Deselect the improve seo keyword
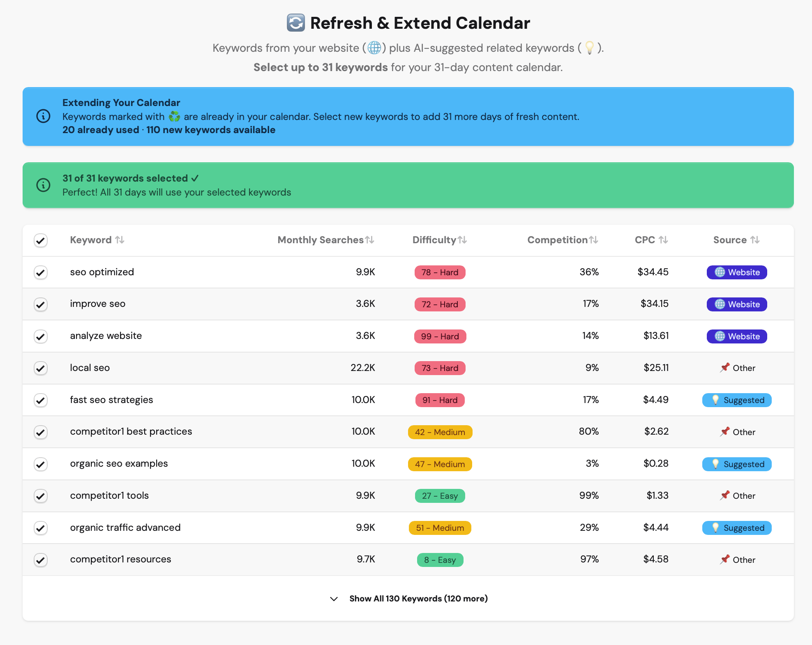812x645 pixels. pos(40,304)
